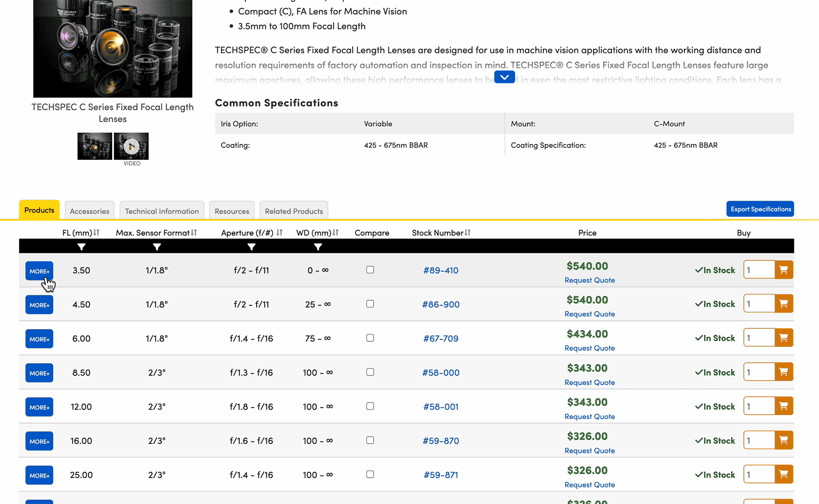Switch to the Technical Information tab
Screen dimensions: 819x504
click(x=162, y=211)
